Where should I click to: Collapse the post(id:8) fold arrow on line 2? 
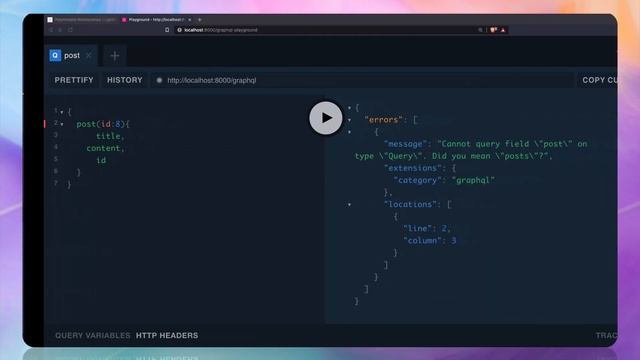tap(62, 124)
